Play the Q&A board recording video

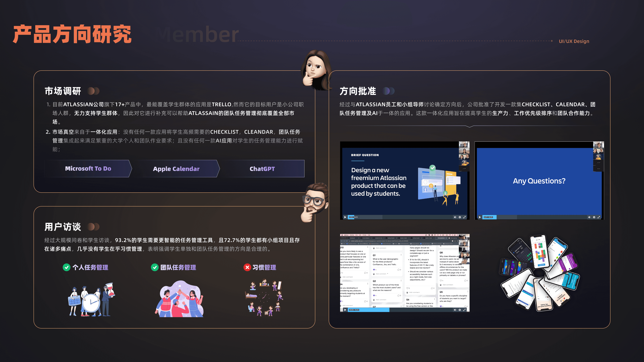(x=345, y=310)
